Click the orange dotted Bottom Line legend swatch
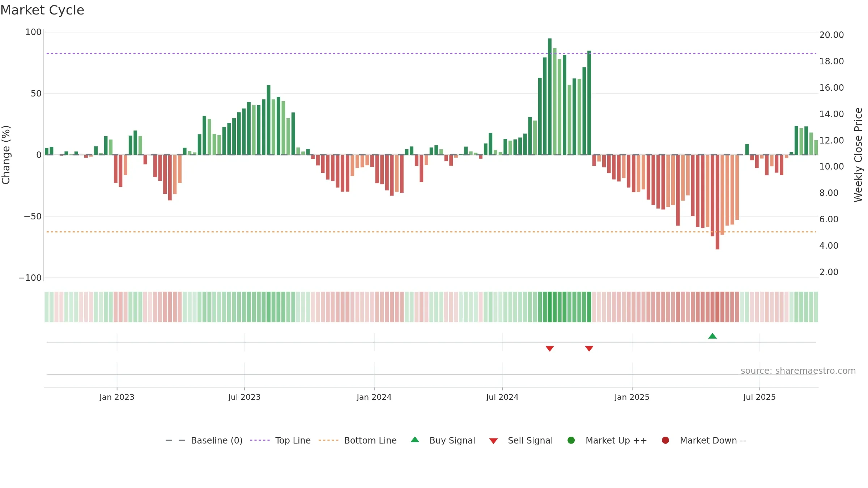The height and width of the screenshot is (488, 868). (328, 440)
